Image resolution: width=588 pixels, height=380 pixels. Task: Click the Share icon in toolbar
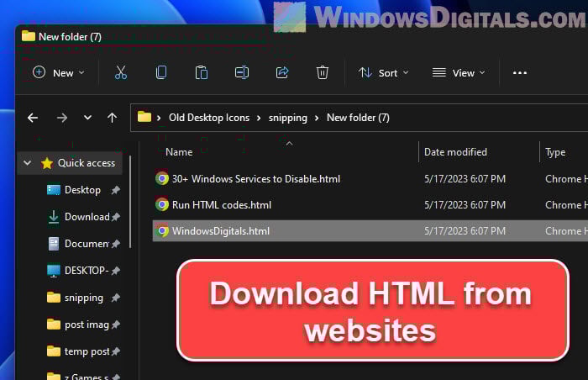point(282,72)
